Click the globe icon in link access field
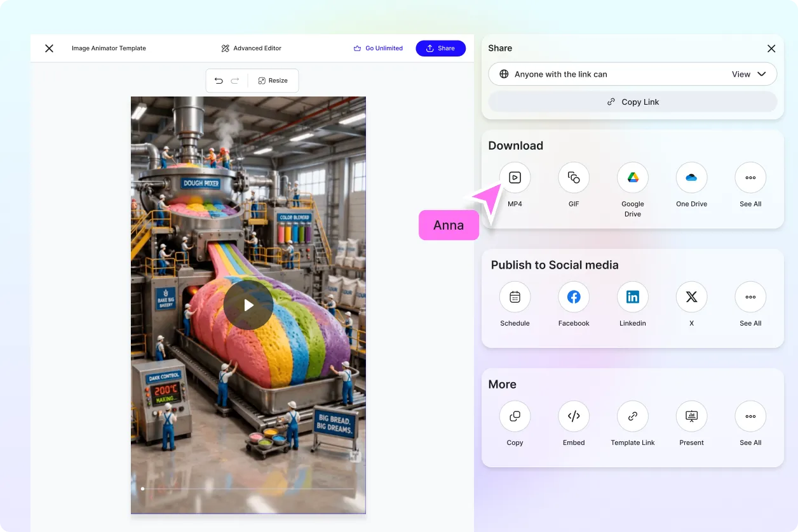The width and height of the screenshot is (798, 532). pyautogui.click(x=504, y=74)
